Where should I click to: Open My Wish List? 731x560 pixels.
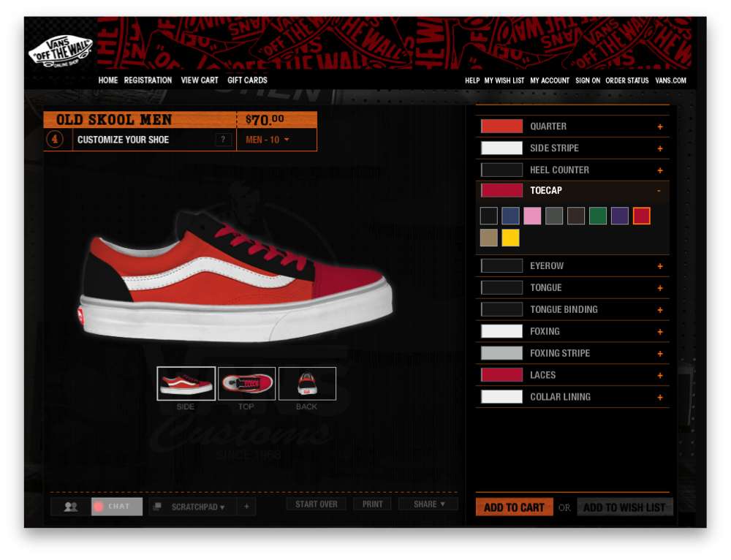504,80
